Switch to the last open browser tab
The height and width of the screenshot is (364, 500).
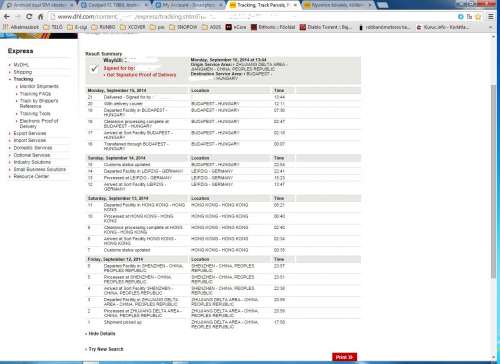click(337, 5)
